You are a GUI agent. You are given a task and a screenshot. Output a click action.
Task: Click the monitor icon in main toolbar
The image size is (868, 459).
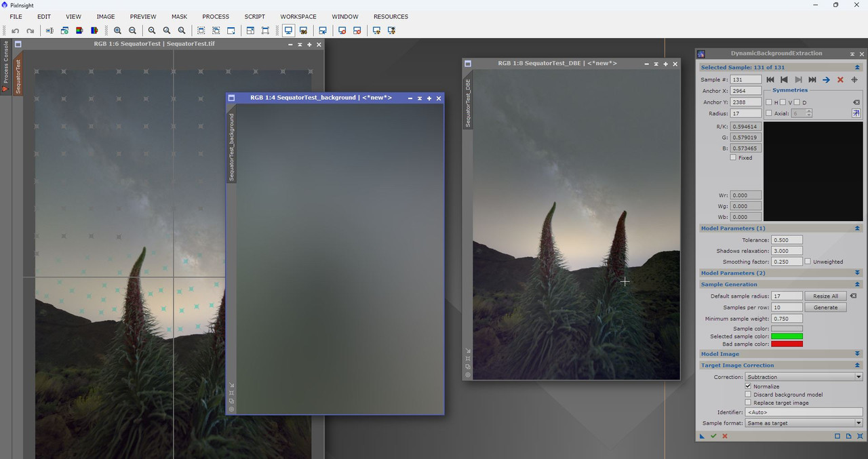point(288,31)
